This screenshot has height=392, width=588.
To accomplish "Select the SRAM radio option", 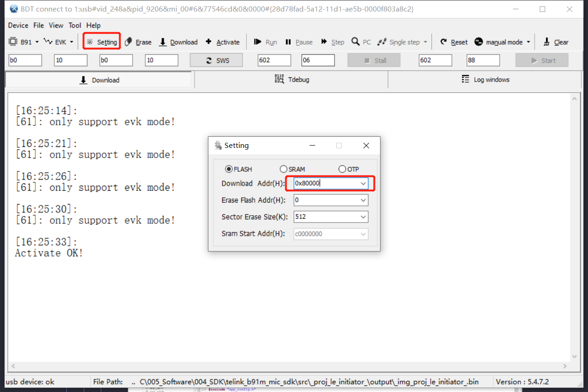I will tap(283, 169).
